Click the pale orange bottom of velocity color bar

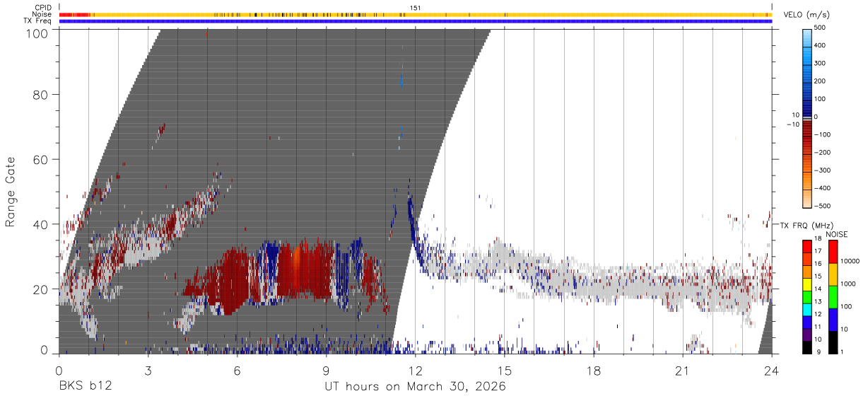coord(807,199)
